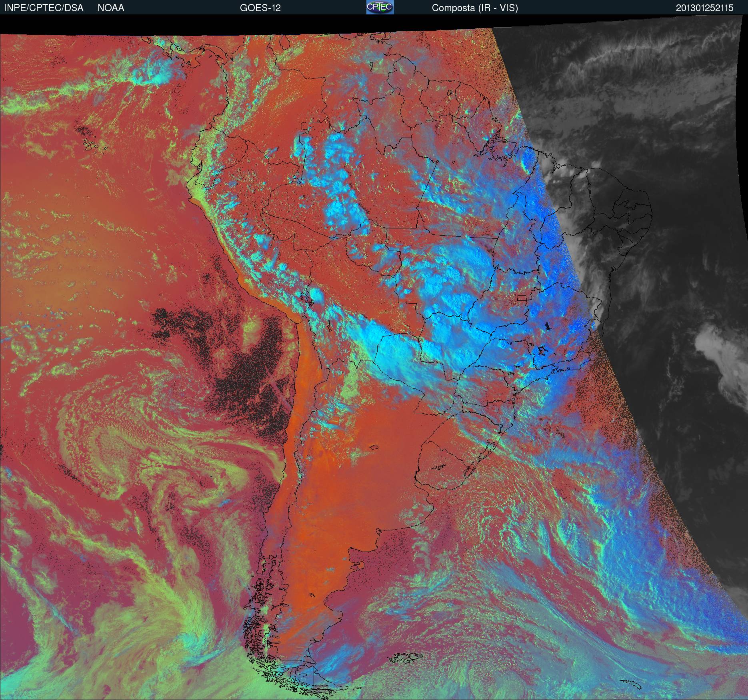Click the NOAA label in the header
Image resolution: width=748 pixels, height=700 pixels.
point(111,8)
